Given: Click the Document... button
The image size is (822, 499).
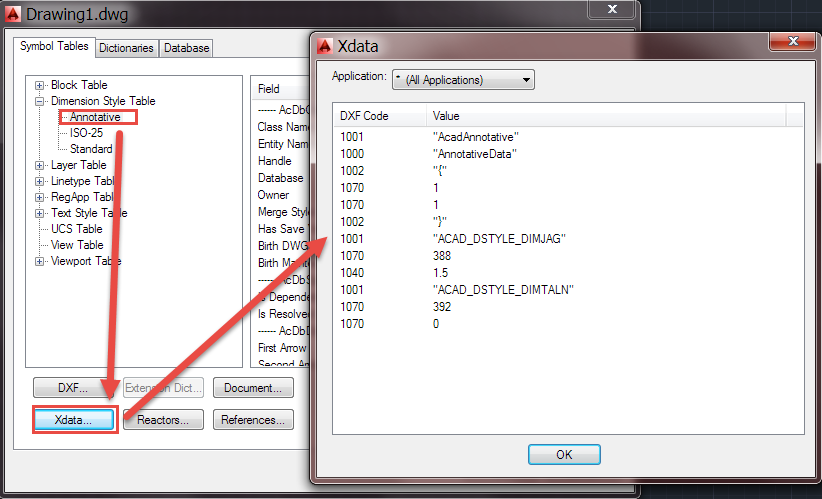Looking at the screenshot, I should coord(253,388).
